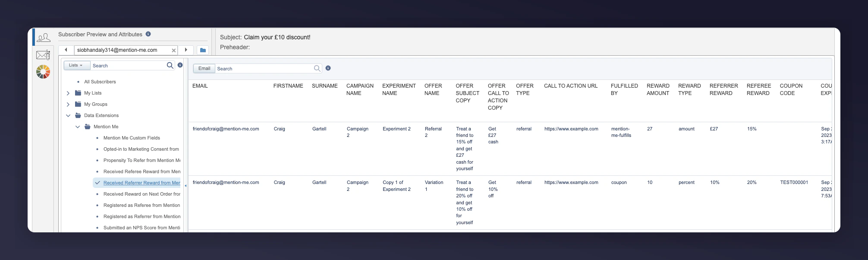Open the Lists dropdown
Screen dimensions: 868x260
tap(77, 65)
